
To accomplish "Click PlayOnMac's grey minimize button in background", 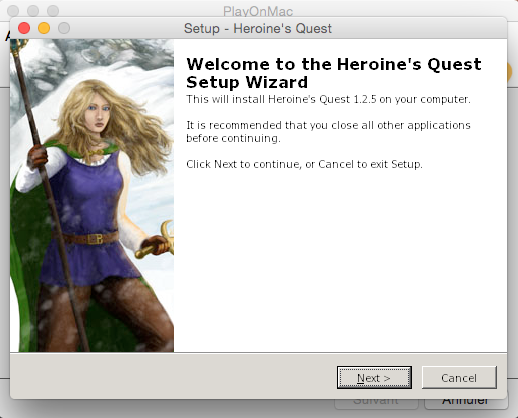I will (33, 11).
